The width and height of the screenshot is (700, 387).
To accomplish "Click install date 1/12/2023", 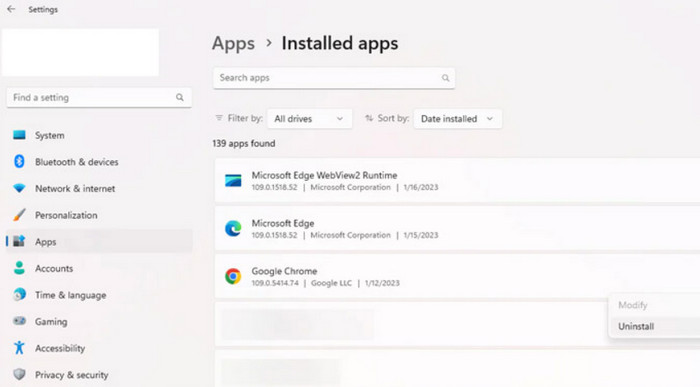I will tap(382, 283).
